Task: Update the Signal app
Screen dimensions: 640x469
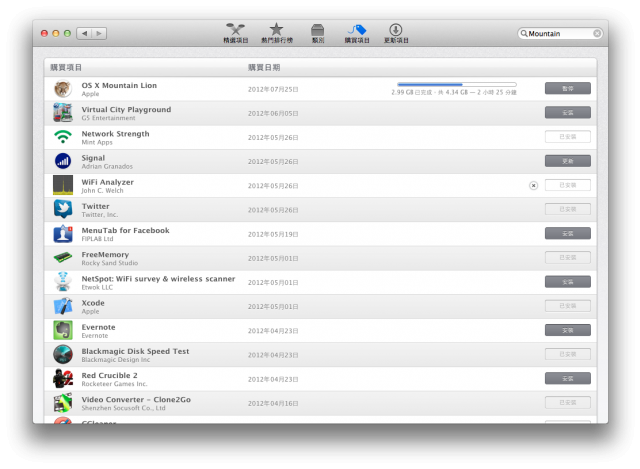Action: pos(567,161)
